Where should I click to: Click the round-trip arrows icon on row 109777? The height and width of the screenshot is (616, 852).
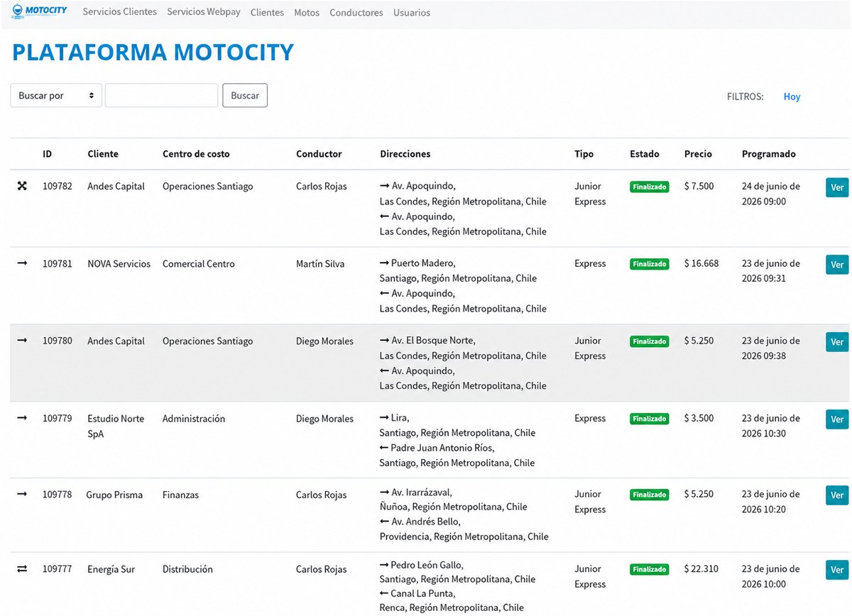22,568
